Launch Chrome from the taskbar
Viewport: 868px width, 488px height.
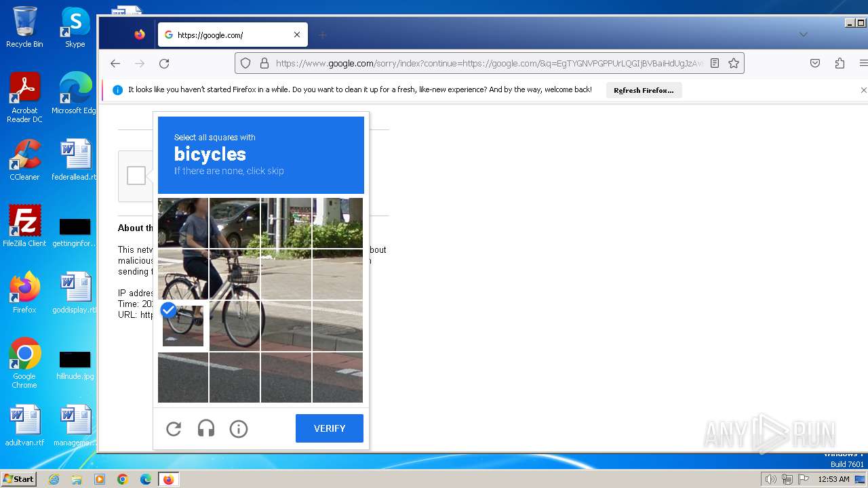click(123, 479)
